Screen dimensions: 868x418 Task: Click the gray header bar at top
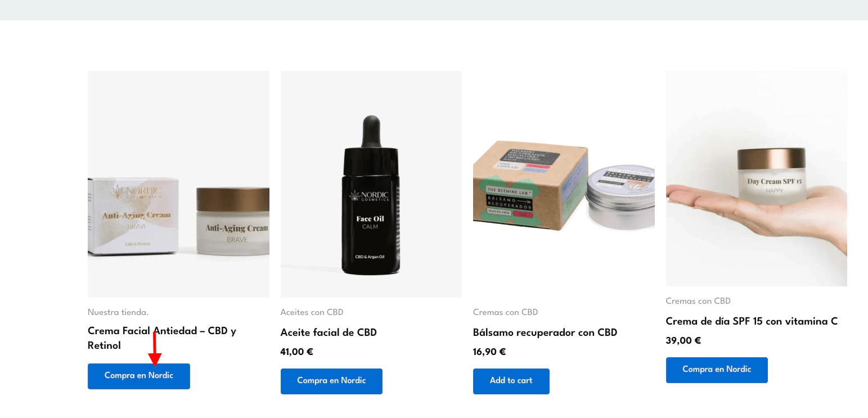pyautogui.click(x=434, y=10)
